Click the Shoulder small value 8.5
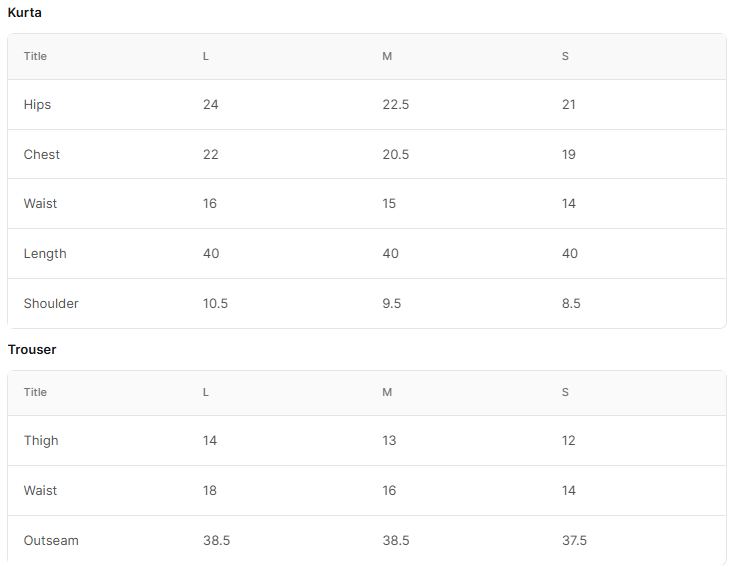 point(571,304)
